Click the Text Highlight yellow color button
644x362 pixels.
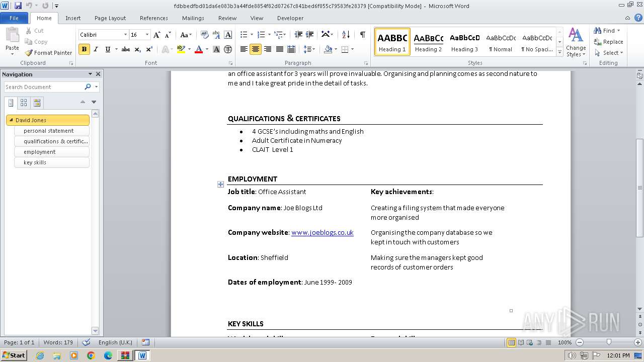click(x=181, y=49)
